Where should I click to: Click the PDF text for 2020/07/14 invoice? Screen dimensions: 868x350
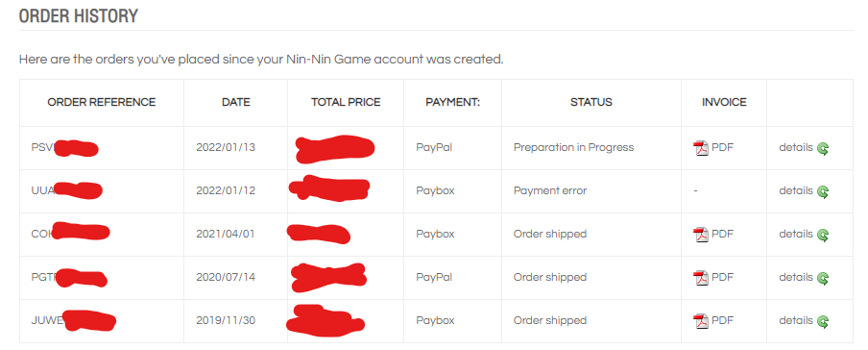pyautogui.click(x=722, y=277)
